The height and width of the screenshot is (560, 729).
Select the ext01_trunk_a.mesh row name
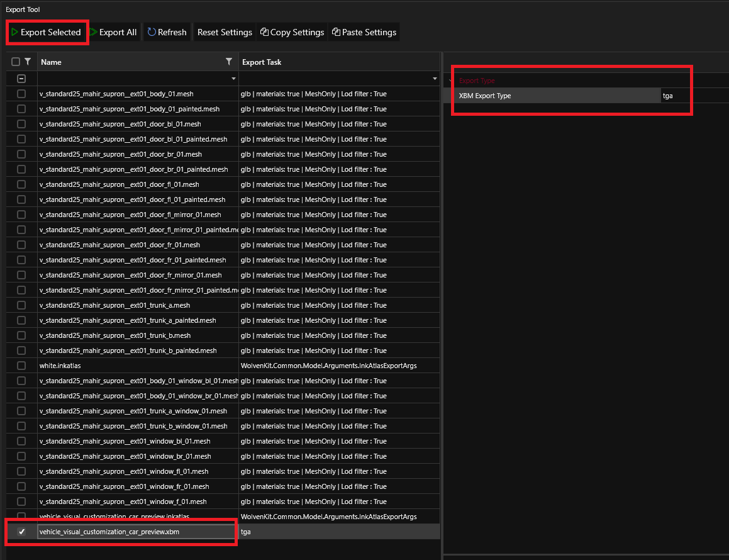pos(114,305)
